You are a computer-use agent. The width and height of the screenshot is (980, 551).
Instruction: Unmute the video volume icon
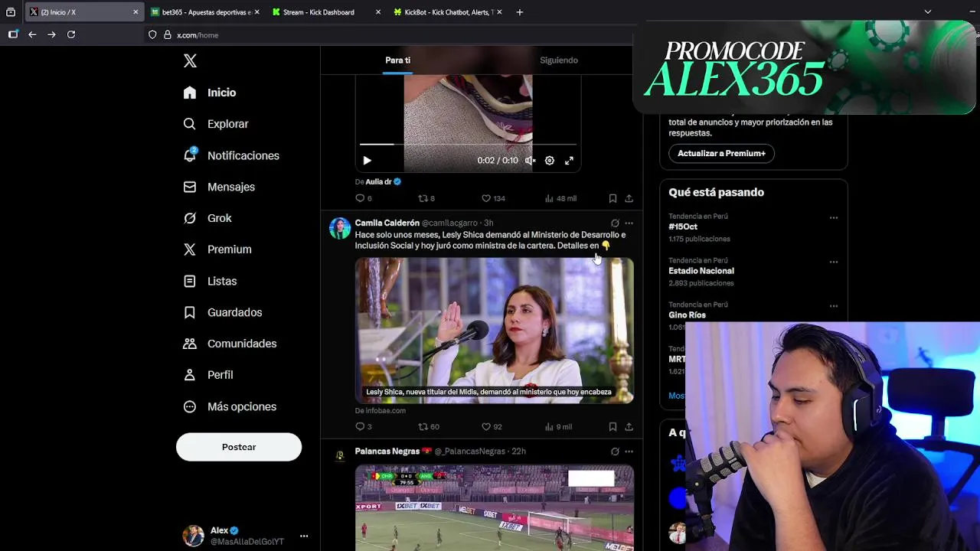530,161
